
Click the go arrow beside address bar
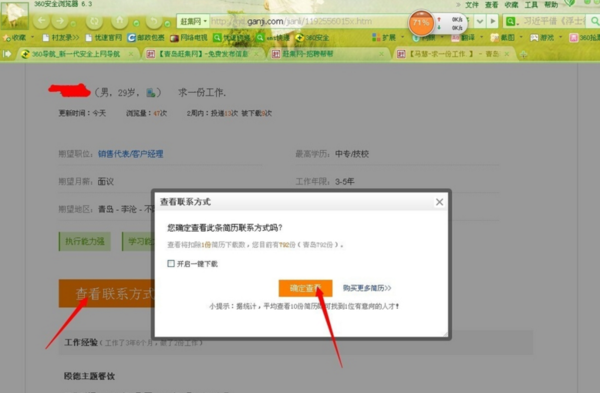pyautogui.click(x=493, y=21)
